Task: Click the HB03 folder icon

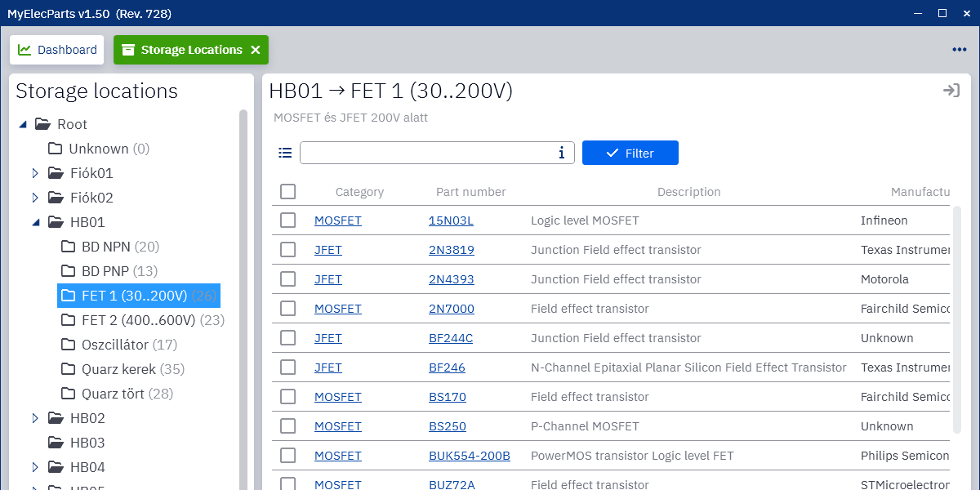Action: click(56, 443)
